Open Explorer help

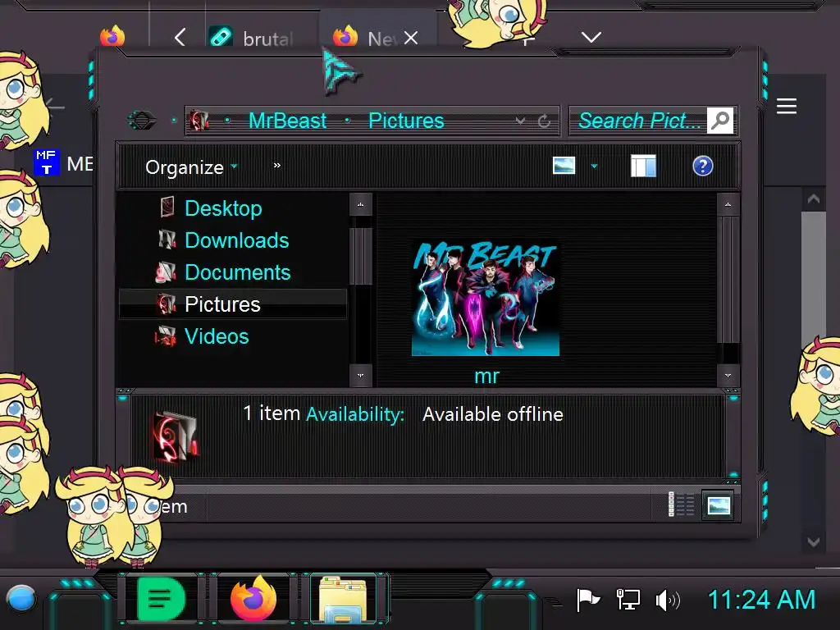click(702, 166)
